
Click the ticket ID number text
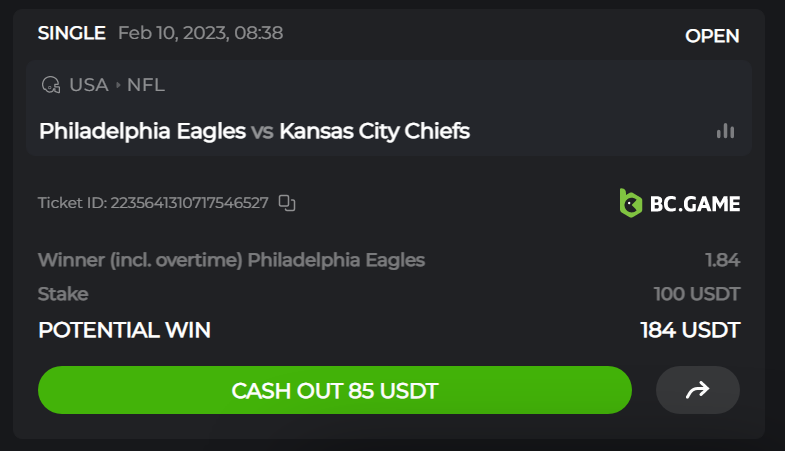pos(189,203)
